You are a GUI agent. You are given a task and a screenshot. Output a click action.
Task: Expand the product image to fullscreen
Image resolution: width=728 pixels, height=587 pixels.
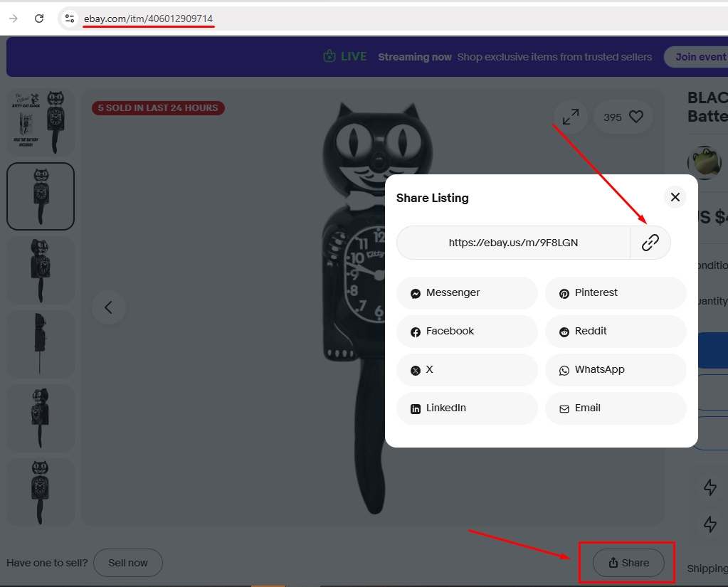point(570,117)
